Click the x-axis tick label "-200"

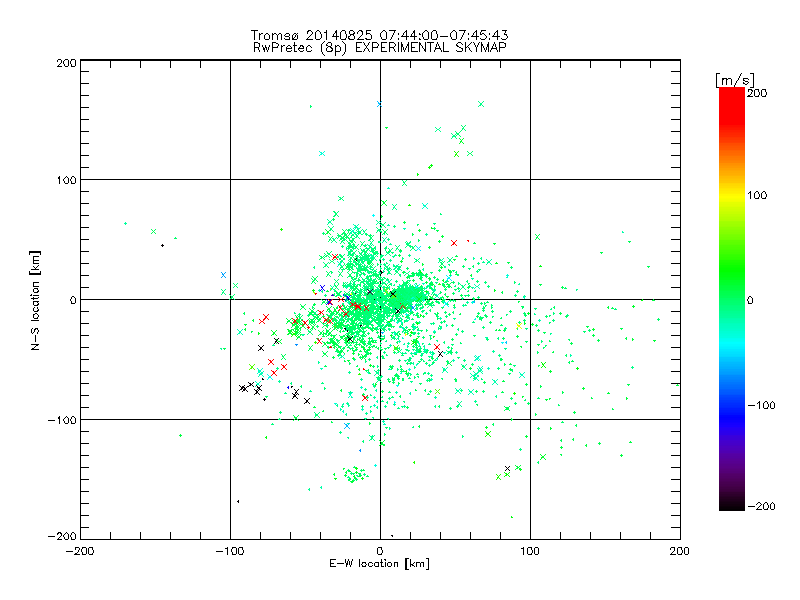coord(80,552)
